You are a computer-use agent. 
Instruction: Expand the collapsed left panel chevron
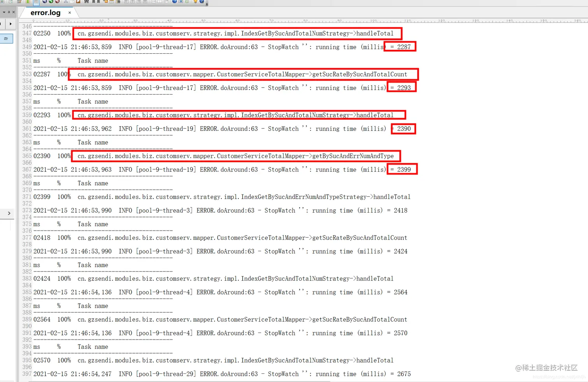click(9, 213)
